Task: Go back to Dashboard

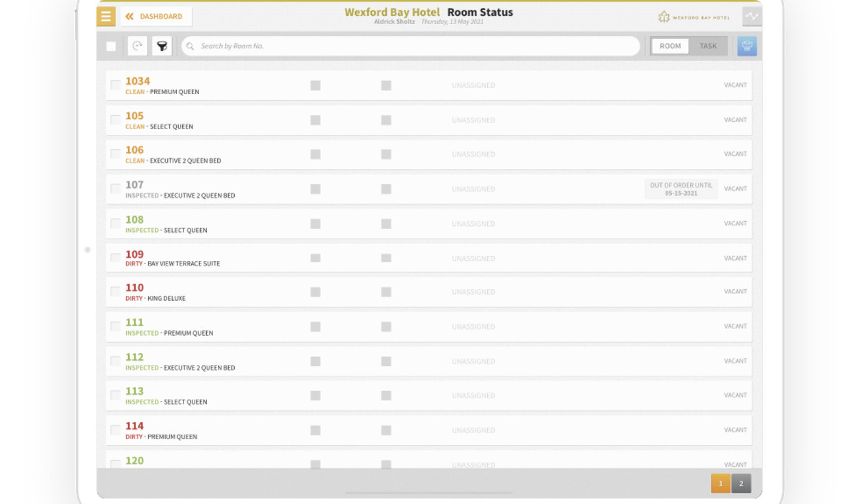Action: (x=155, y=17)
